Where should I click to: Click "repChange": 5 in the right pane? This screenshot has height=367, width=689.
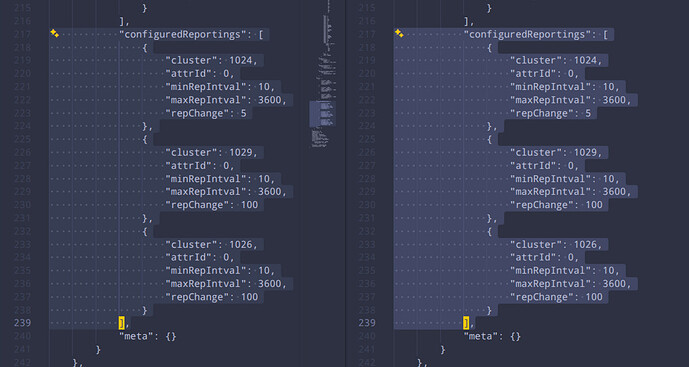point(550,113)
